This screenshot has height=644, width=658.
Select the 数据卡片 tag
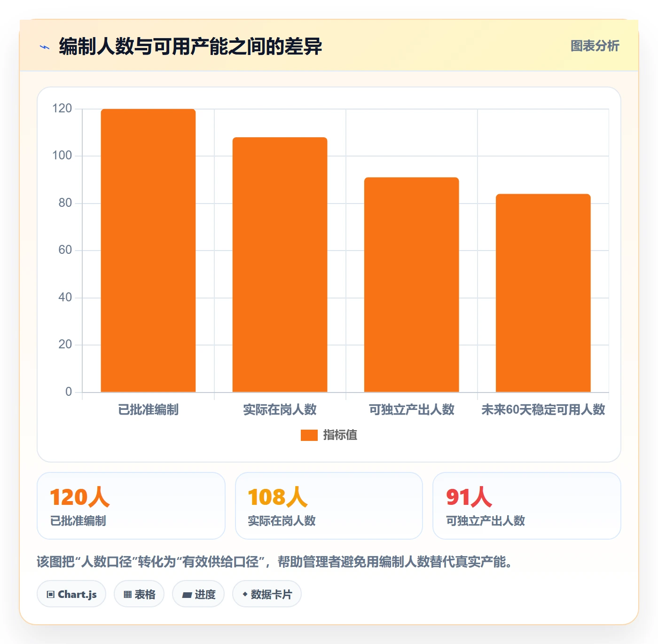(x=267, y=594)
